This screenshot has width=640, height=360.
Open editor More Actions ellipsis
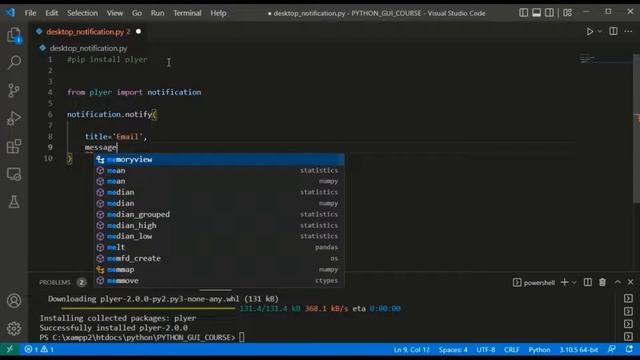[628, 31]
